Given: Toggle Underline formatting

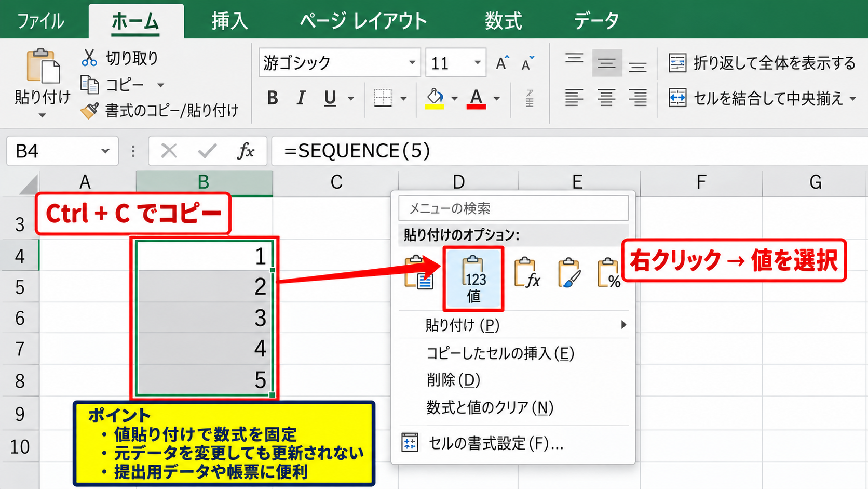Looking at the screenshot, I should [x=330, y=98].
